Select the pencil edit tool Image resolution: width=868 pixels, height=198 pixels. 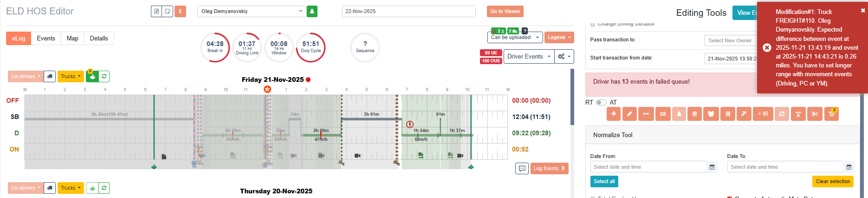(629, 114)
